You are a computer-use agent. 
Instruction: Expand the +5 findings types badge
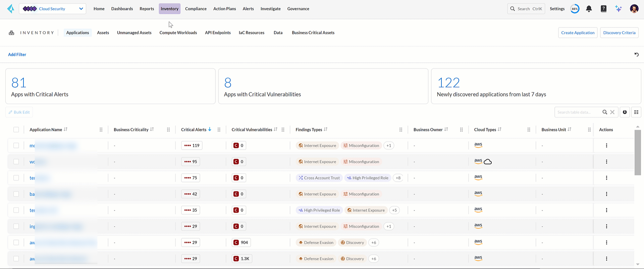[394, 210]
